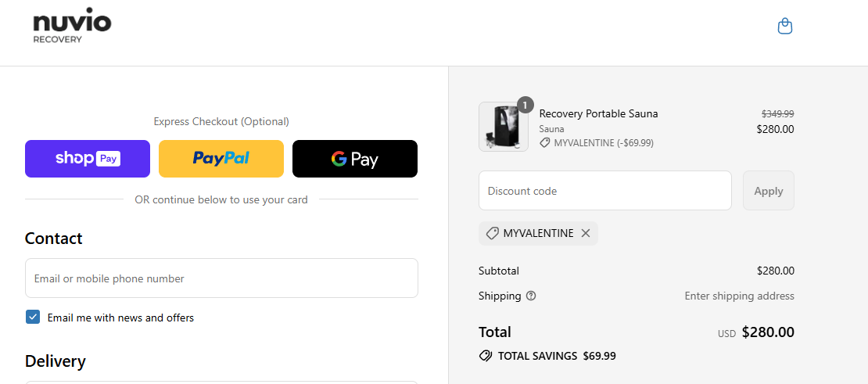
Task: Click the Express Checkout (Optional) label
Action: pyautogui.click(x=221, y=121)
